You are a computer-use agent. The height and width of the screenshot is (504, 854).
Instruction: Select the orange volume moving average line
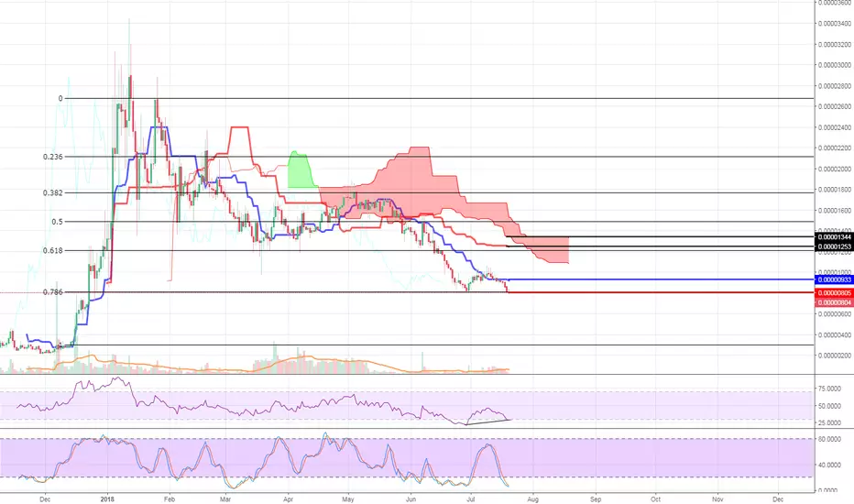[267, 364]
